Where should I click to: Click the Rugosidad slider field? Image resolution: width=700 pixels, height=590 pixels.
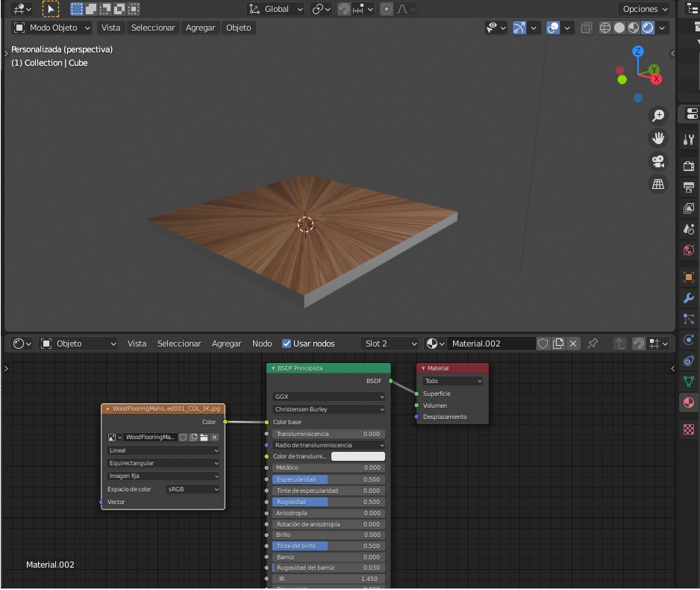[328, 502]
